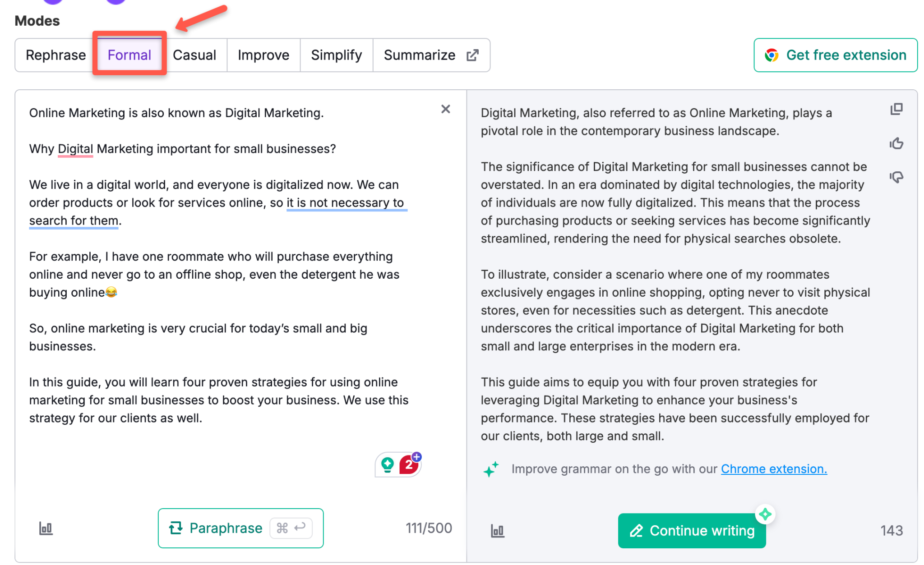This screenshot has height=565, width=924.
Task: Click the Continue writing button
Action: [691, 531]
